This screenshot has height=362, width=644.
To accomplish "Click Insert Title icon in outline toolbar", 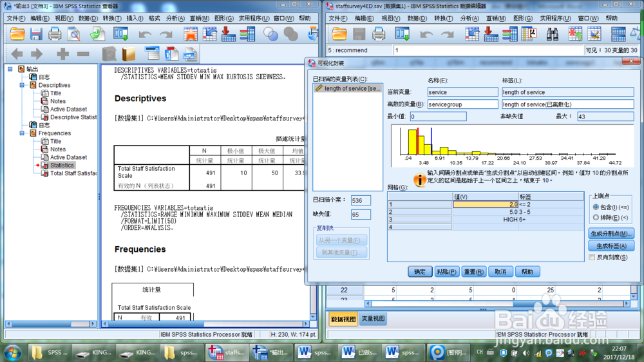I will click(172, 54).
